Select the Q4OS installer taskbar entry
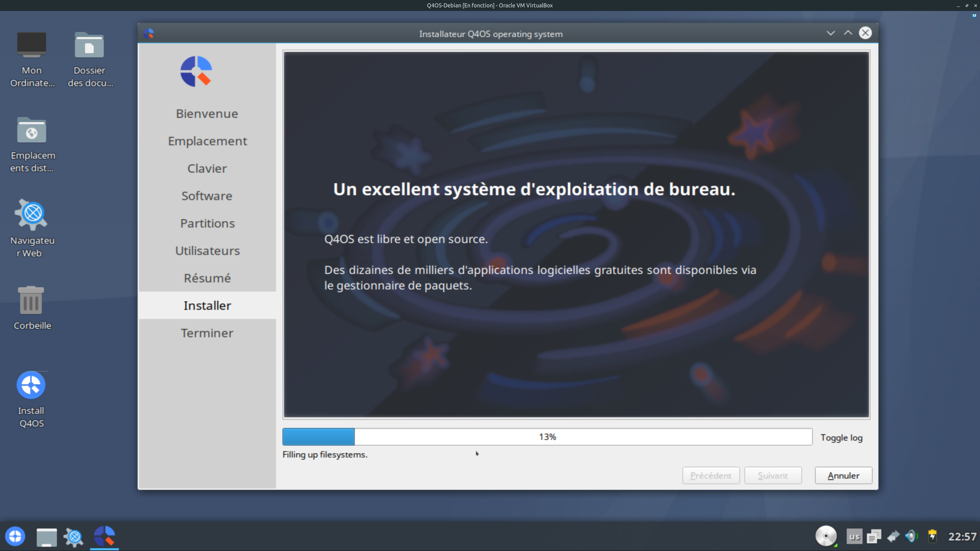The width and height of the screenshot is (980, 551). tap(104, 536)
